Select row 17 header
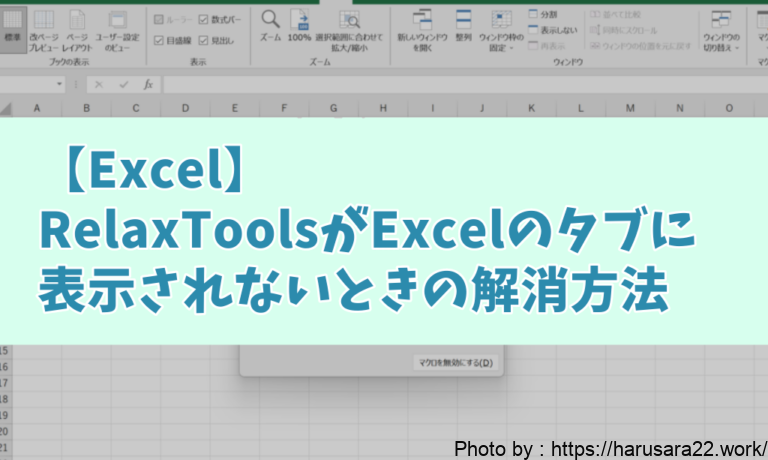This screenshot has height=460, width=768. click(x=5, y=383)
